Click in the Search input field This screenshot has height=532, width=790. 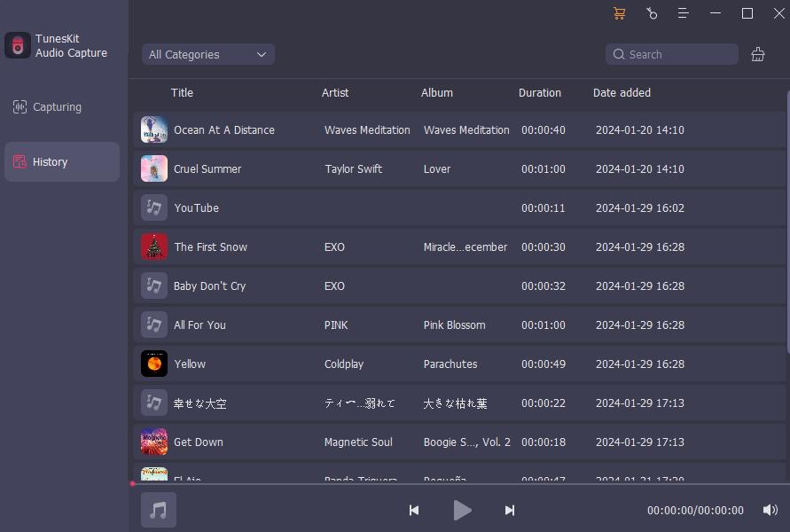(x=678, y=54)
